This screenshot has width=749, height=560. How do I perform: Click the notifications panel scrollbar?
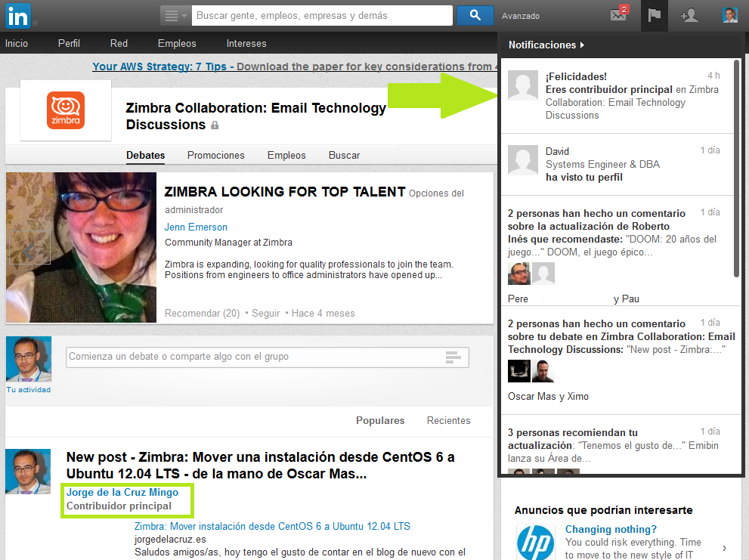[x=737, y=169]
